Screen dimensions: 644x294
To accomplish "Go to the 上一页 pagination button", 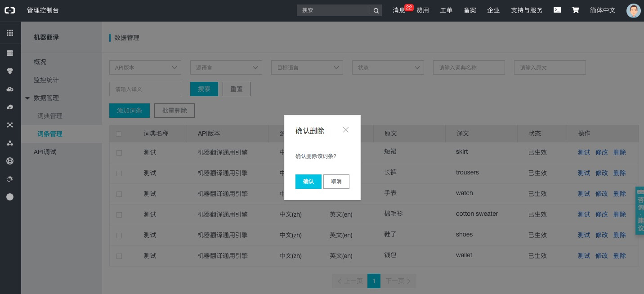I will pyautogui.click(x=349, y=281).
